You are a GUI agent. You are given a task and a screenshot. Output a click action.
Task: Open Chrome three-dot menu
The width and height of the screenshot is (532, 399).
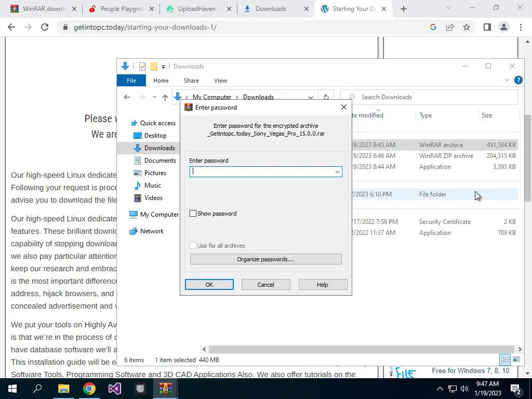click(521, 27)
